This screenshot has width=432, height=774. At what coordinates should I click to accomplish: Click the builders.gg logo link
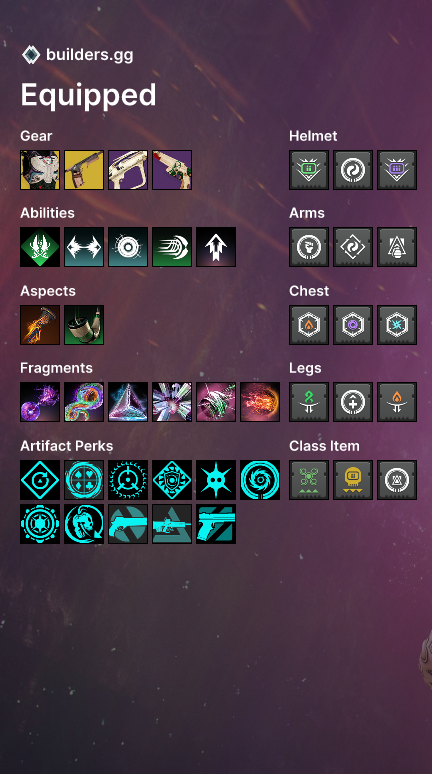(x=78, y=55)
